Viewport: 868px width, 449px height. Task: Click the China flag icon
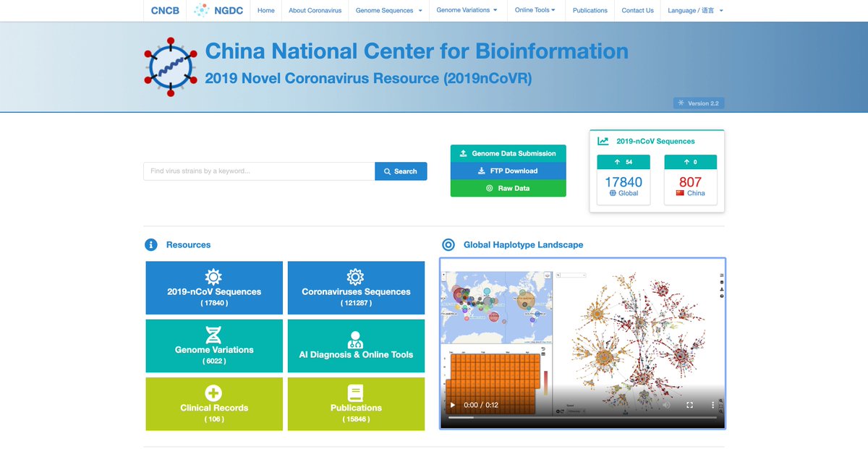pyautogui.click(x=680, y=193)
